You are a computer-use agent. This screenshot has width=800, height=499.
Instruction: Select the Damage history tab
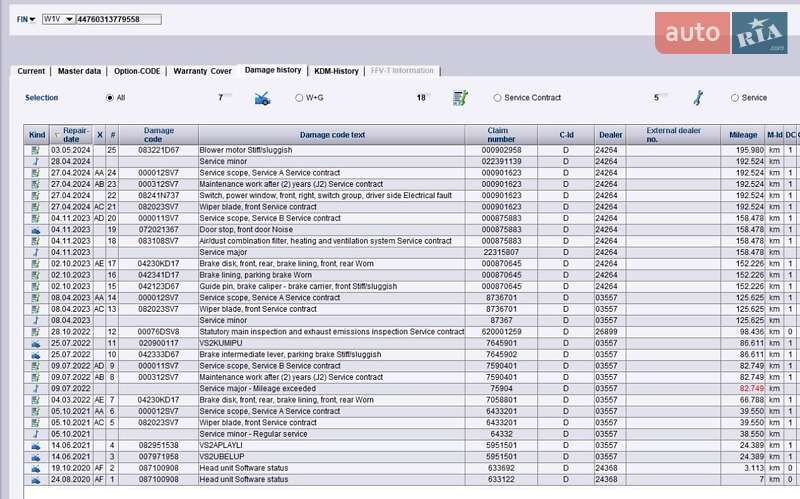[x=273, y=70]
